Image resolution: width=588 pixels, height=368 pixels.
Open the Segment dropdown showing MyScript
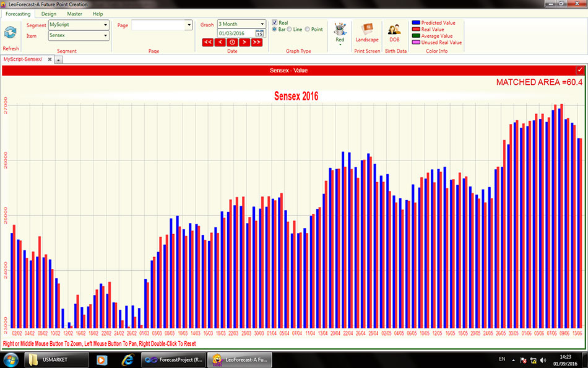point(79,25)
